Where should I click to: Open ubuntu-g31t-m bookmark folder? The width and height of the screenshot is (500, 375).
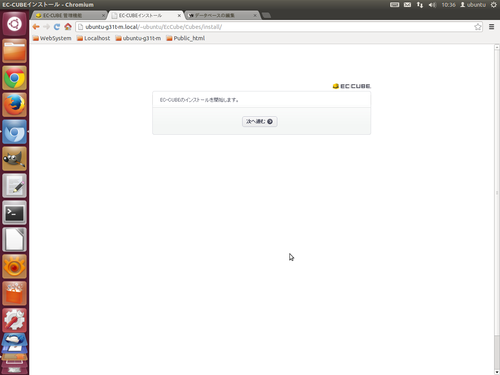(138, 38)
